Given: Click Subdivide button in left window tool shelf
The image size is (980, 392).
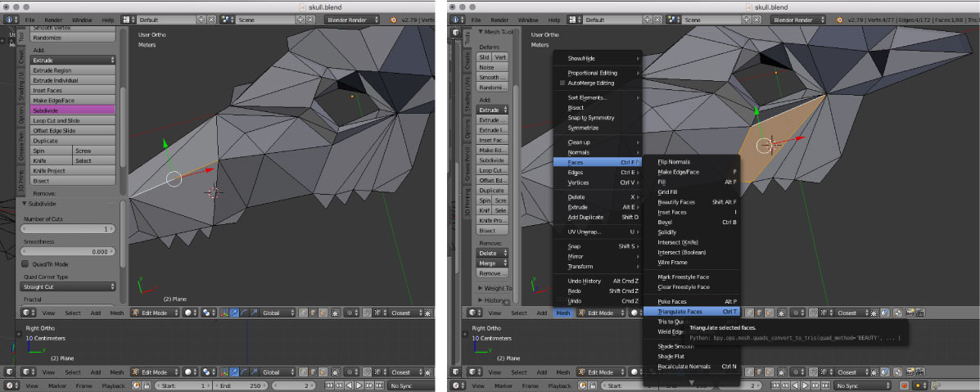Looking at the screenshot, I should 73,110.
